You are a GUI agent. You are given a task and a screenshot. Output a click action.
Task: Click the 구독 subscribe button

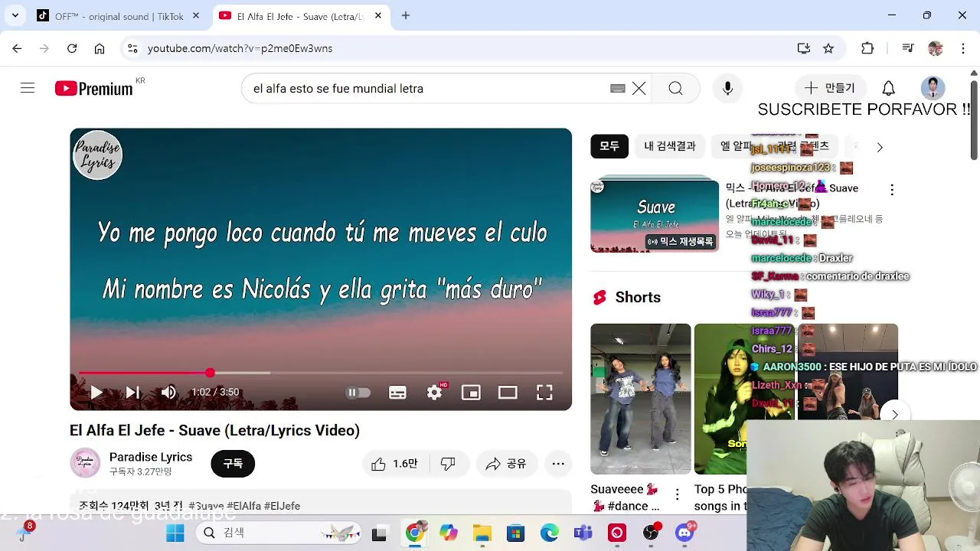[233, 463]
